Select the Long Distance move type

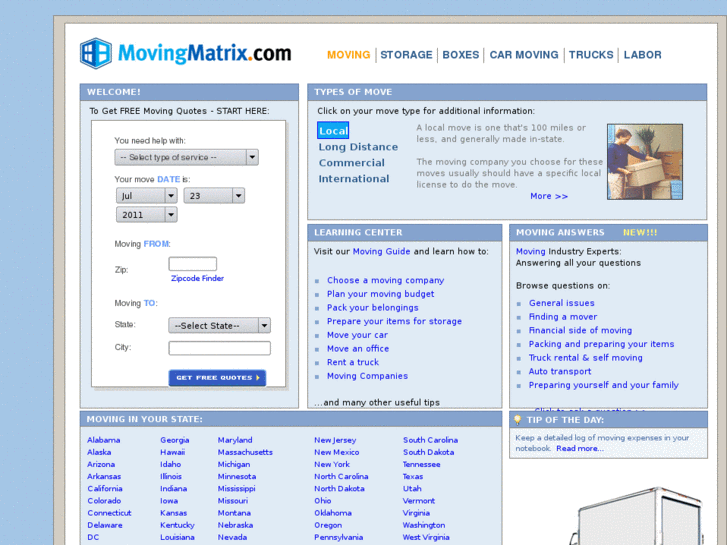[358, 147]
